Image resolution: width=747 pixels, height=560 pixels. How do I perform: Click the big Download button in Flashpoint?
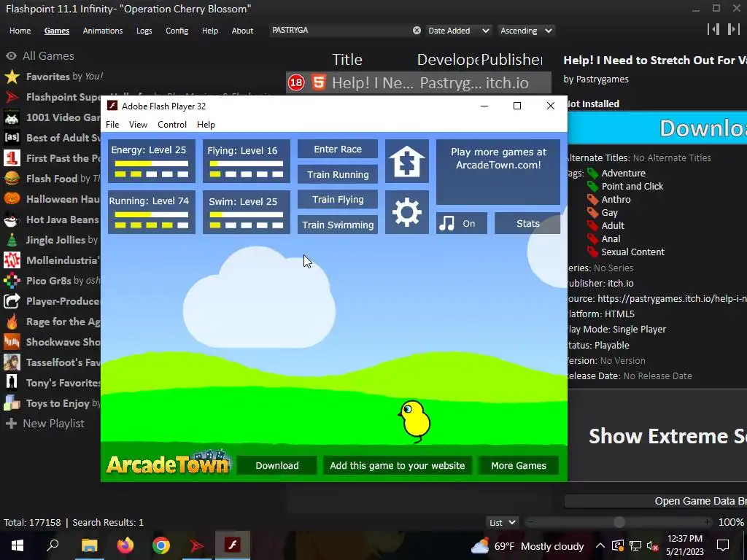tap(657, 128)
